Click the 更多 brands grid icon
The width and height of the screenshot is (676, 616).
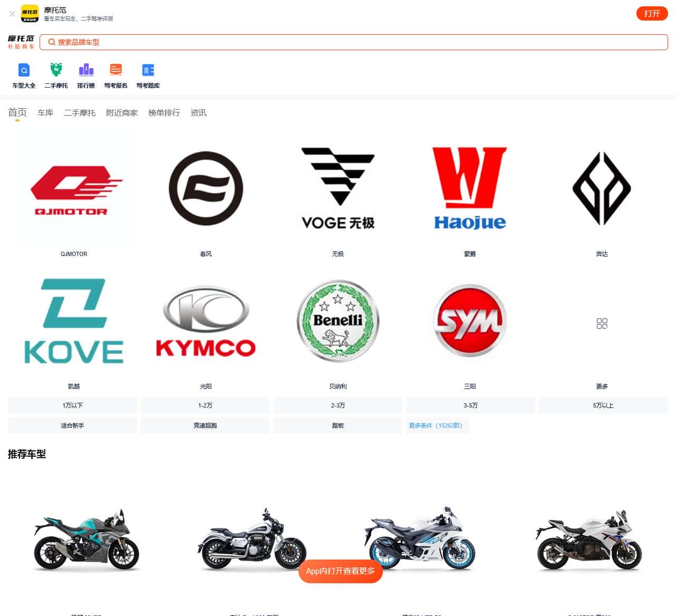click(x=602, y=324)
